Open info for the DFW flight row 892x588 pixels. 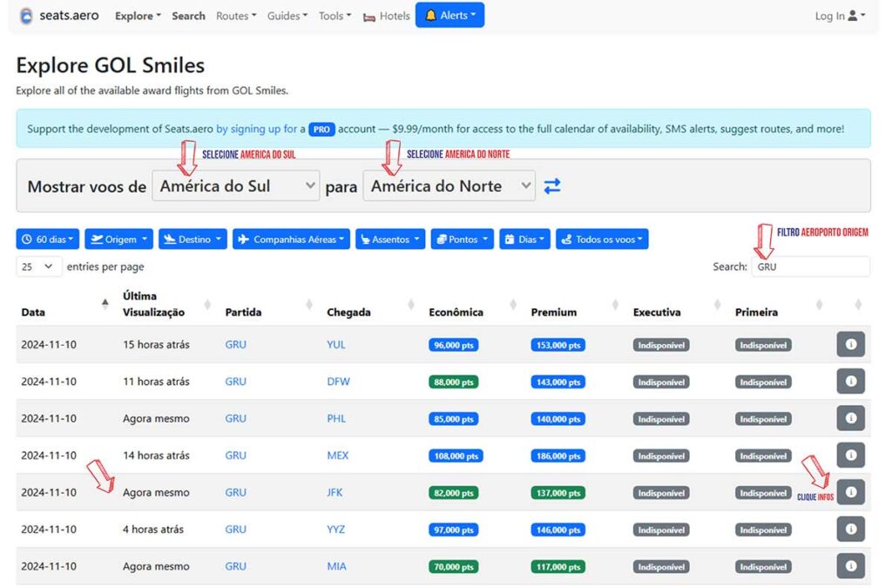[x=850, y=382]
